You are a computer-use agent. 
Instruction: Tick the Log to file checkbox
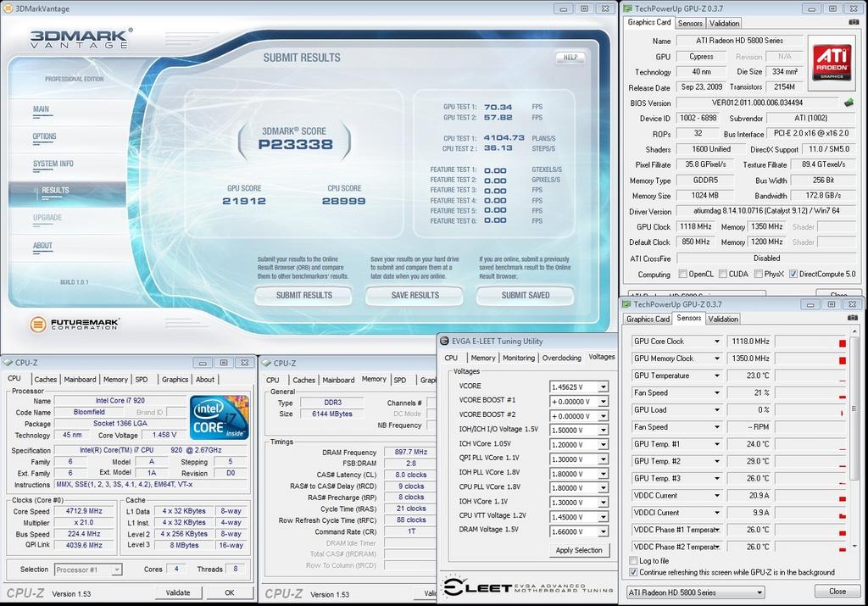pos(634,561)
